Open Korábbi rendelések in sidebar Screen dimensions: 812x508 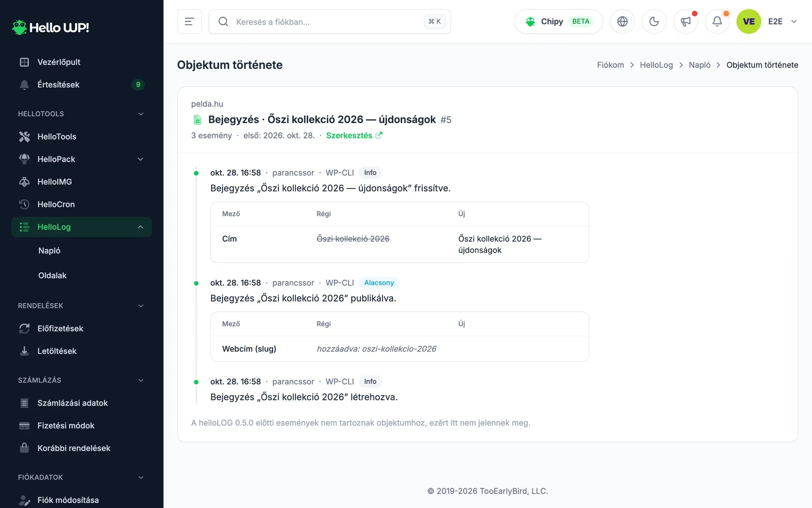pos(81,448)
